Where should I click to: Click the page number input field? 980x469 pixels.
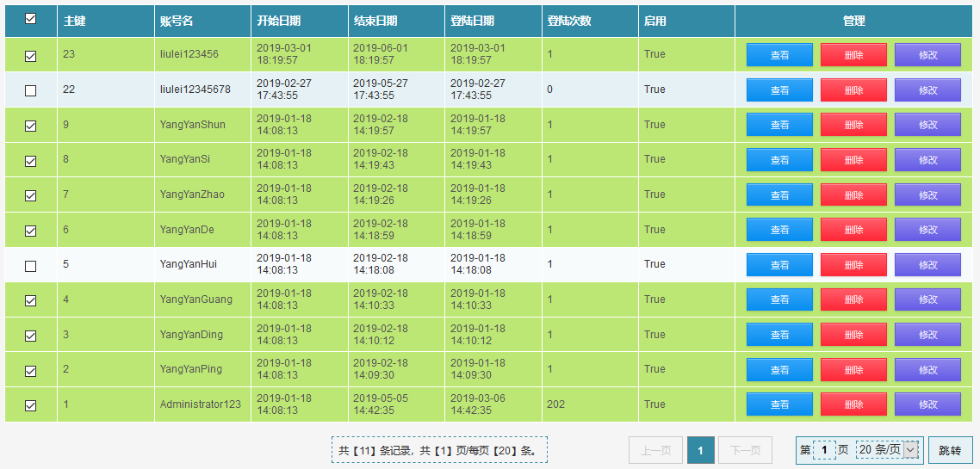824,450
